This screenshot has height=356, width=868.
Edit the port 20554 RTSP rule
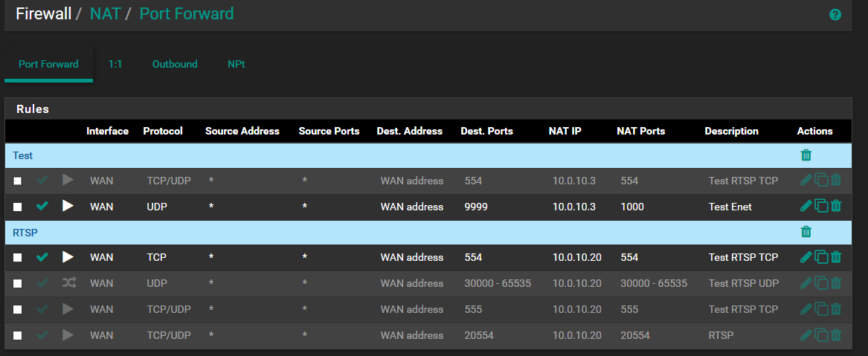(806, 335)
